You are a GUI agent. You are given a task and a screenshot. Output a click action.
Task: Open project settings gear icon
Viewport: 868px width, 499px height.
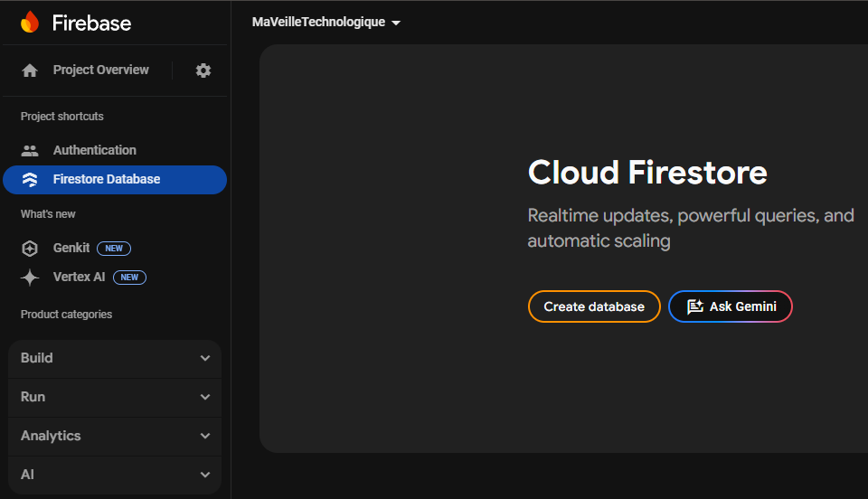tap(203, 71)
